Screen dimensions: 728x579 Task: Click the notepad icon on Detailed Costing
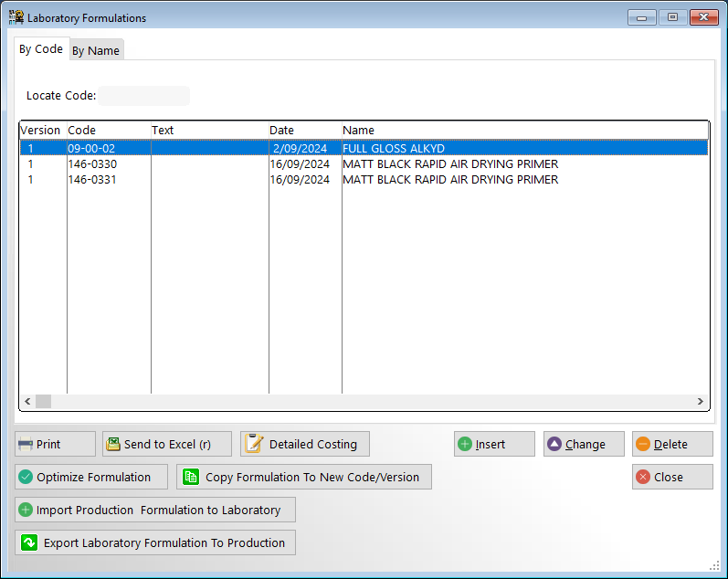[254, 444]
